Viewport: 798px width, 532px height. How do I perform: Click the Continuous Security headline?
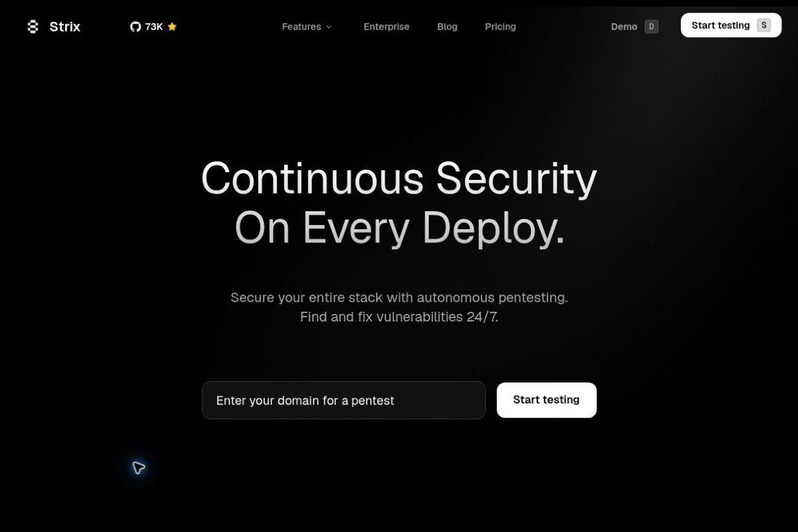tap(399, 179)
